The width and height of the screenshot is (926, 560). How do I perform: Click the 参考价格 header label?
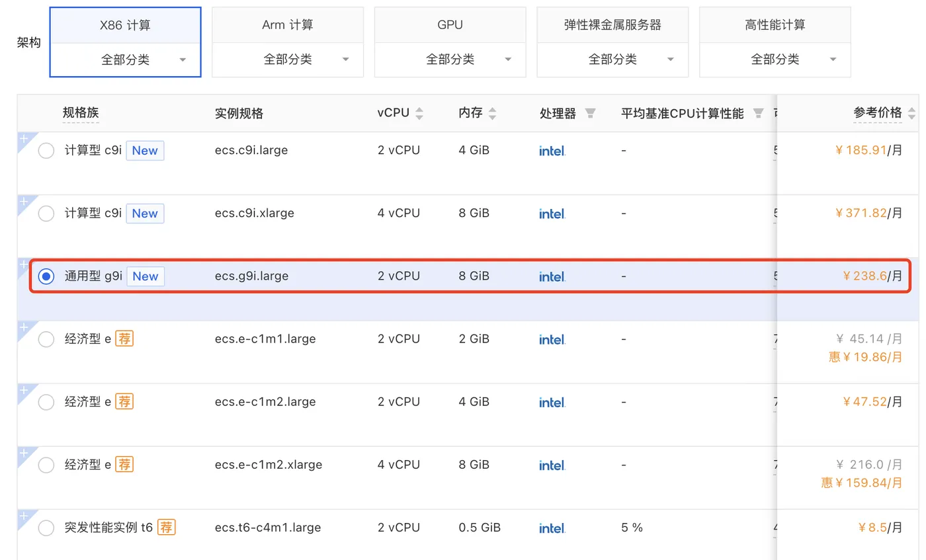(x=878, y=113)
